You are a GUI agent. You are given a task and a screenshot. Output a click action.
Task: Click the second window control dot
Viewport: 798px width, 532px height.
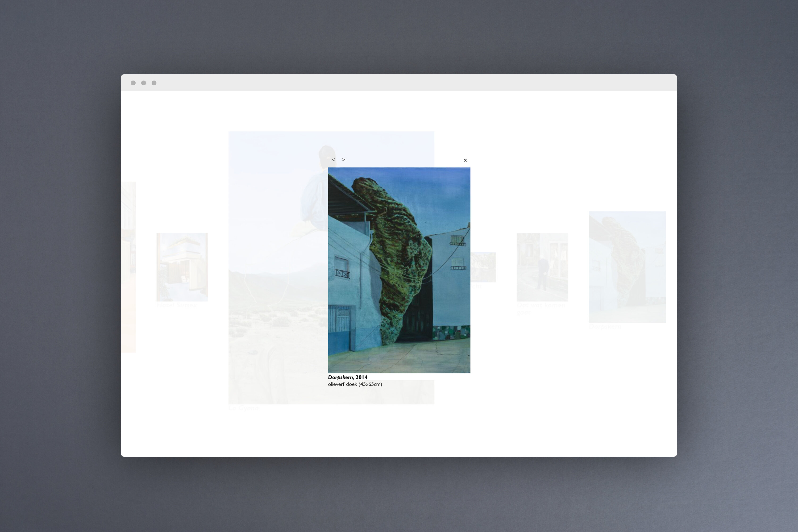point(144,83)
